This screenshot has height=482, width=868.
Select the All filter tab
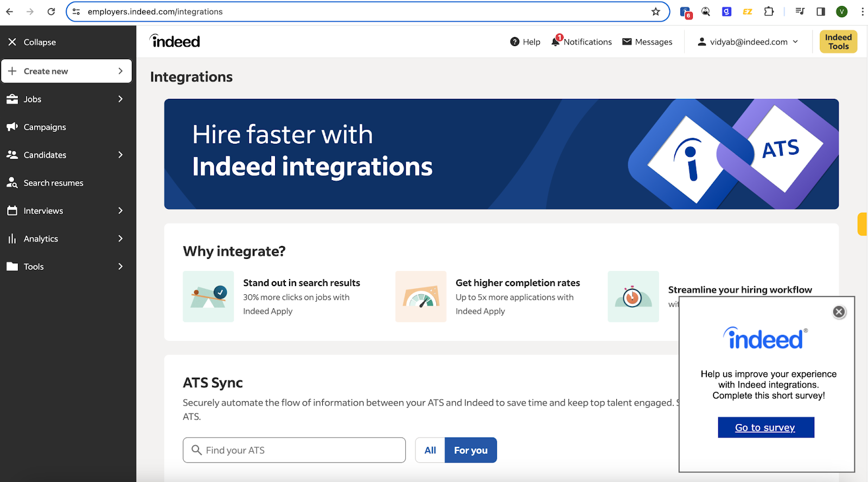click(x=430, y=450)
